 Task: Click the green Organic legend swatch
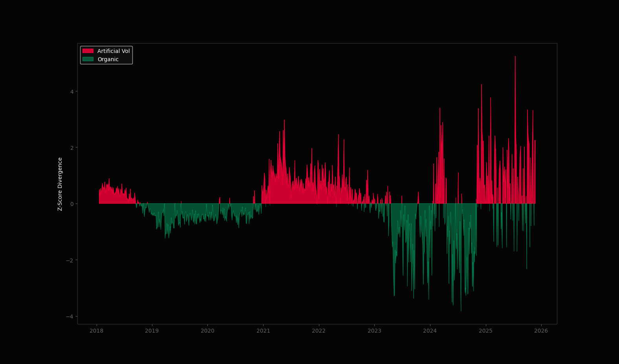point(88,59)
